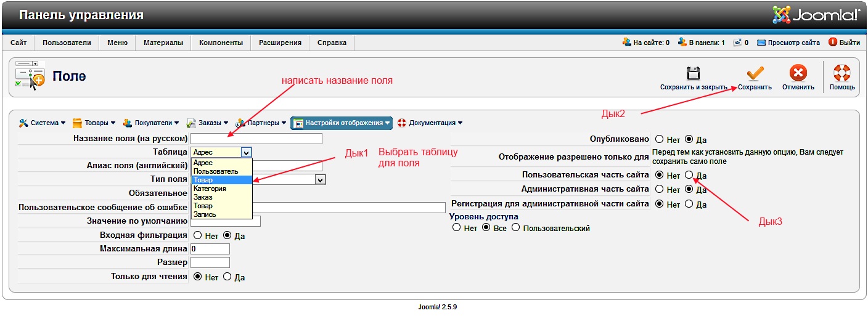Choose Заказ in the table list
Screen dimensions: 868x321
pyautogui.click(x=221, y=197)
